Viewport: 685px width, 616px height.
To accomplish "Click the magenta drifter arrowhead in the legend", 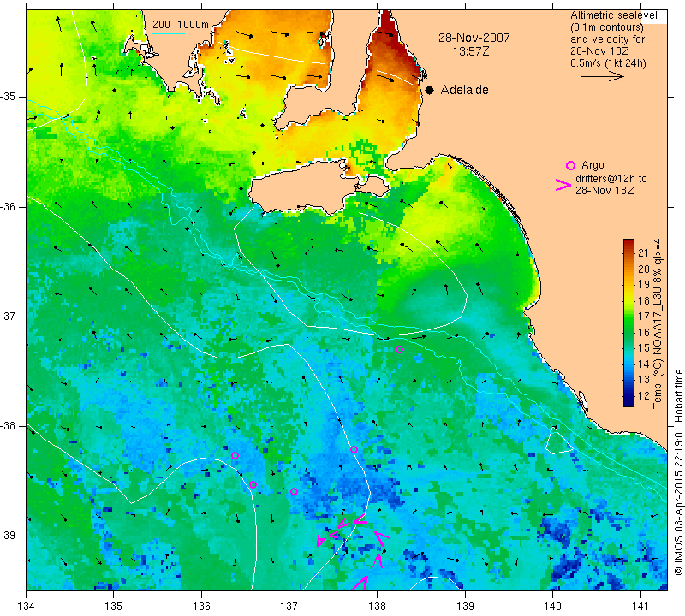I will point(563,185).
